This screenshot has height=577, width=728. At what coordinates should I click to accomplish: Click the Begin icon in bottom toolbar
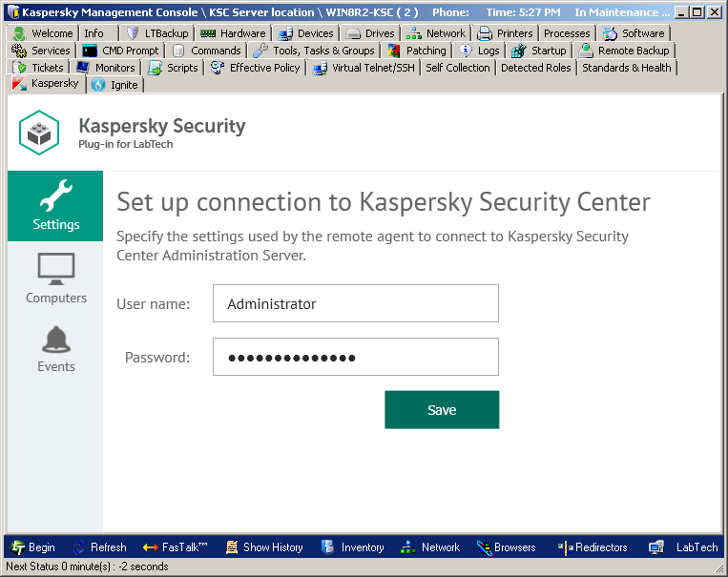(18, 547)
